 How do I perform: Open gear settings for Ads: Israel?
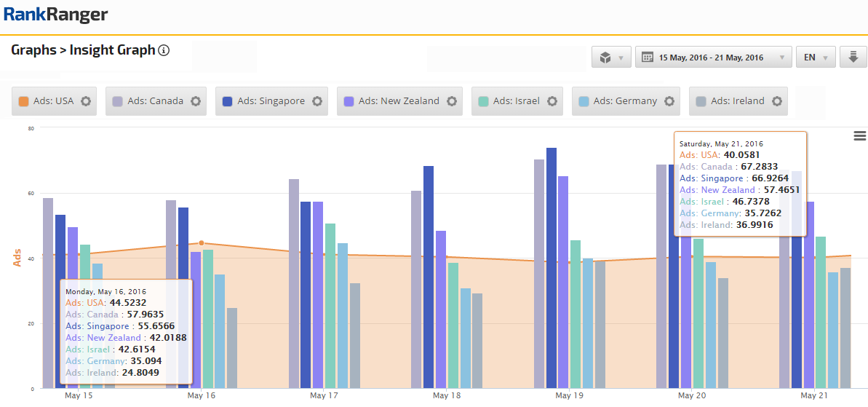(x=552, y=101)
